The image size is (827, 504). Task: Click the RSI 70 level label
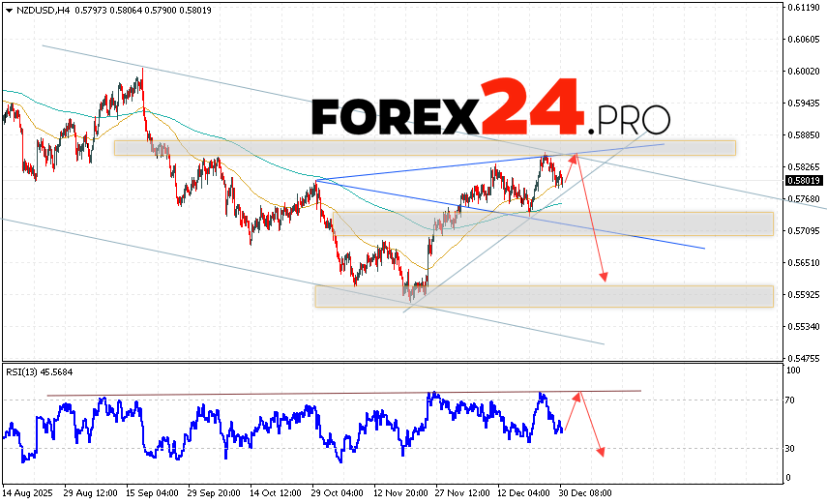click(791, 400)
